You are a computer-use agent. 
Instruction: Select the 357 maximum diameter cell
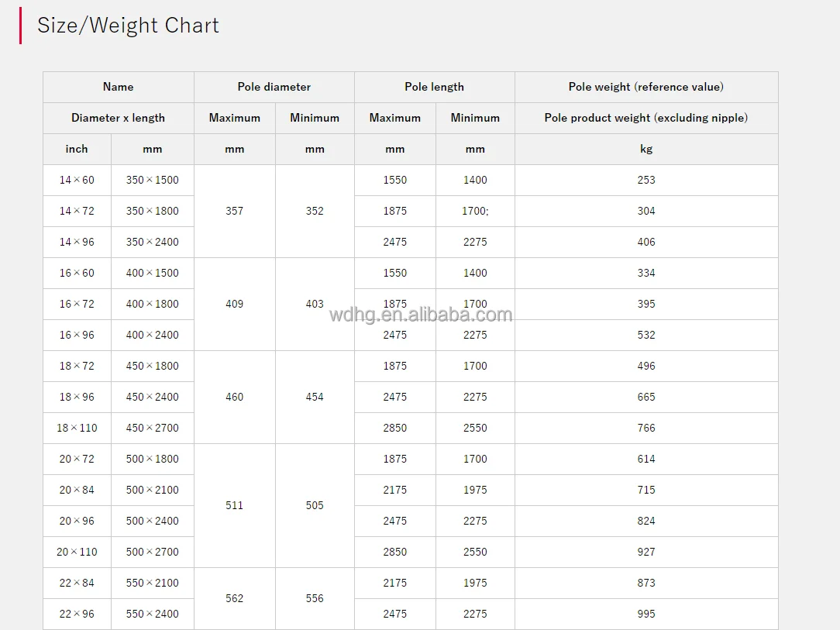point(234,211)
